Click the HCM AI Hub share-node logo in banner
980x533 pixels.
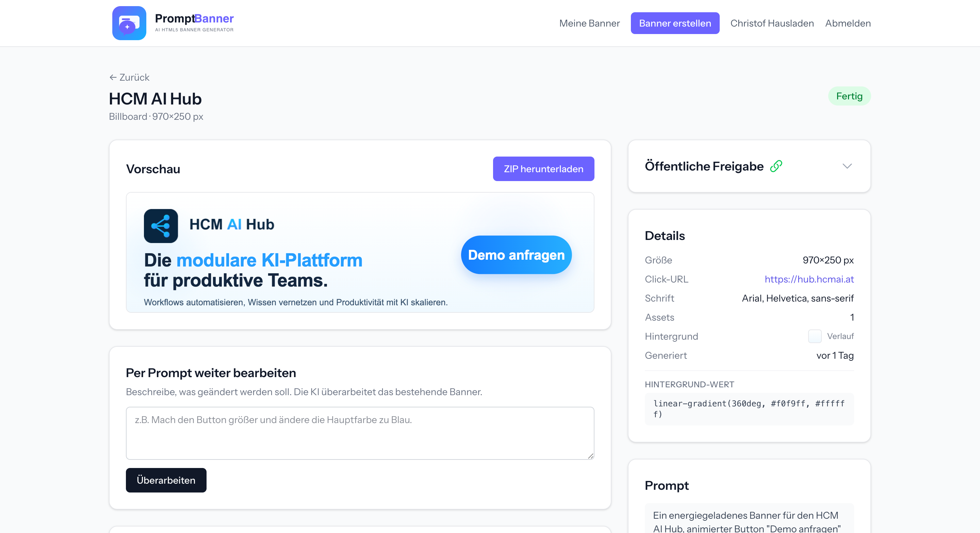coord(161,226)
